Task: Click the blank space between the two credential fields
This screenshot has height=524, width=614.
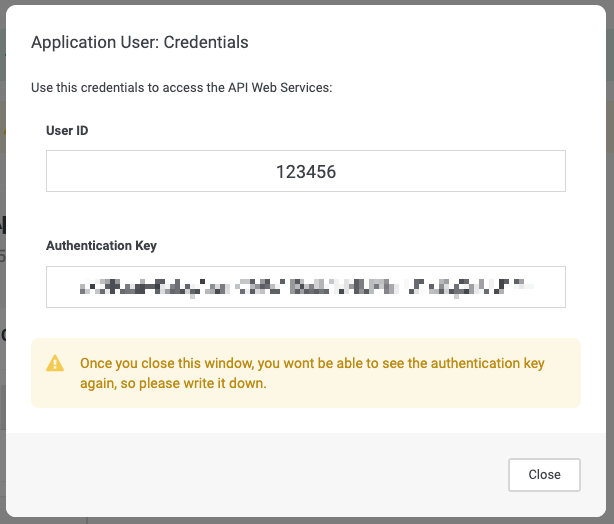Action: [306, 215]
